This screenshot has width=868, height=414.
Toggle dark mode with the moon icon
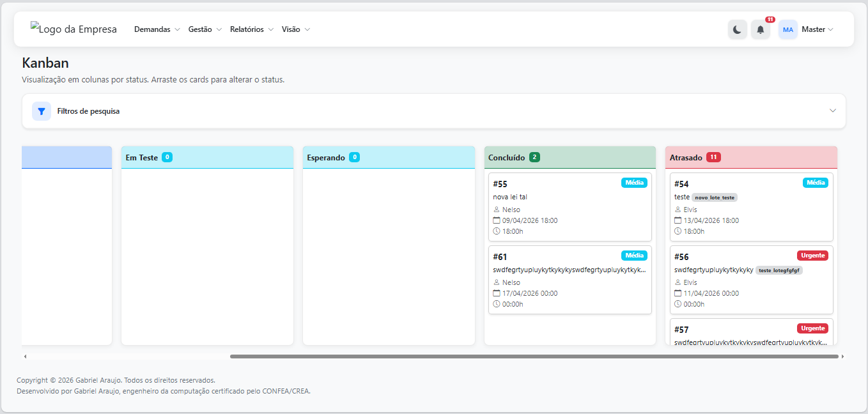click(737, 29)
